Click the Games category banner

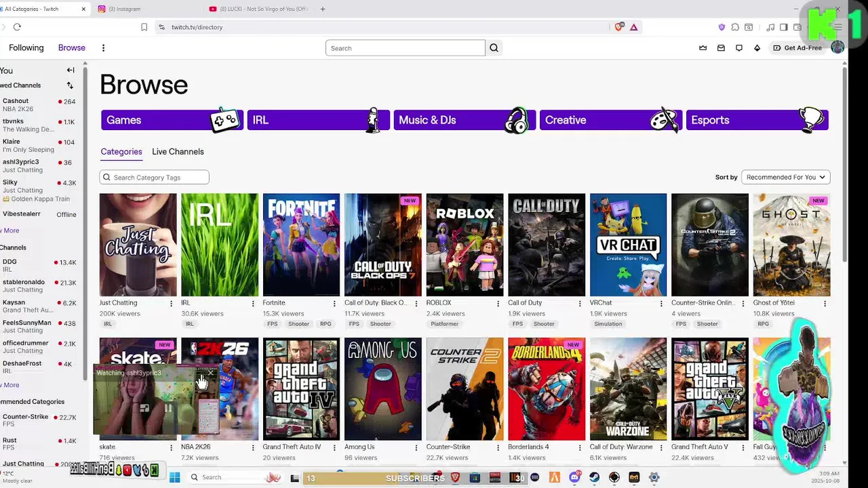(172, 120)
